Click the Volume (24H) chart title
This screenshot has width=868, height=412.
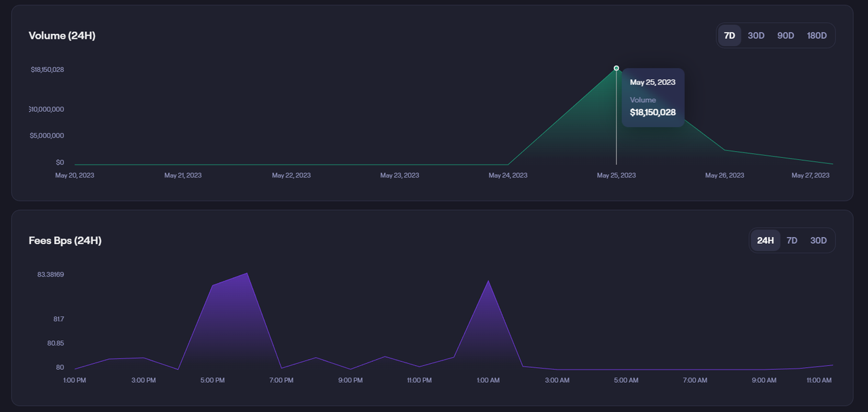click(62, 36)
